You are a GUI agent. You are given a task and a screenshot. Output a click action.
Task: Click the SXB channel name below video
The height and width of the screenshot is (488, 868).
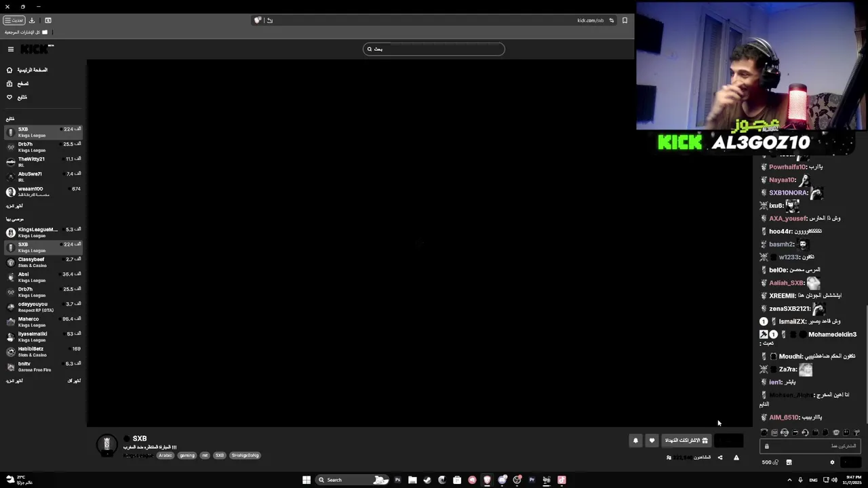coord(140,439)
